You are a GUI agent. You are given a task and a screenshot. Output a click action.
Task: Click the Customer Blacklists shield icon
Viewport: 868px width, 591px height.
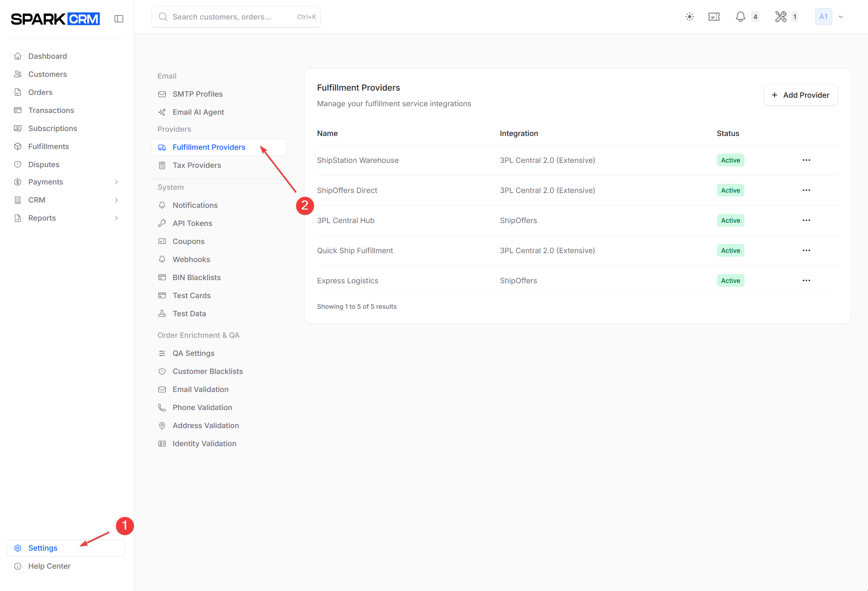162,371
